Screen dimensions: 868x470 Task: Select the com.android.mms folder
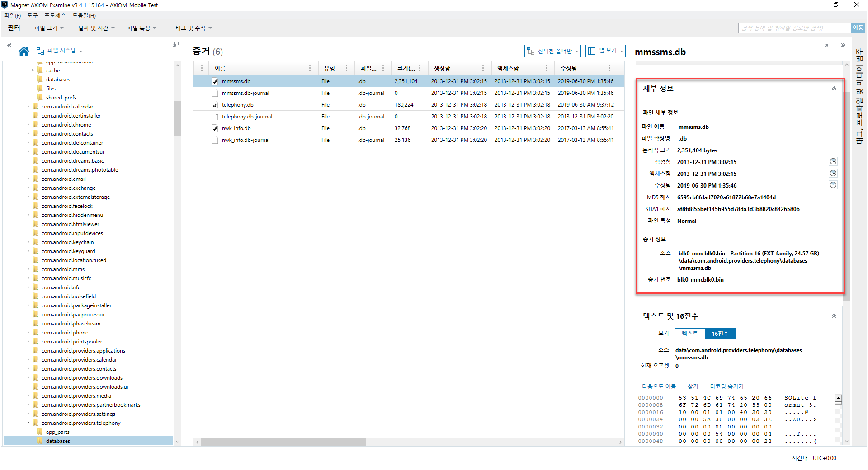pyautogui.click(x=63, y=269)
